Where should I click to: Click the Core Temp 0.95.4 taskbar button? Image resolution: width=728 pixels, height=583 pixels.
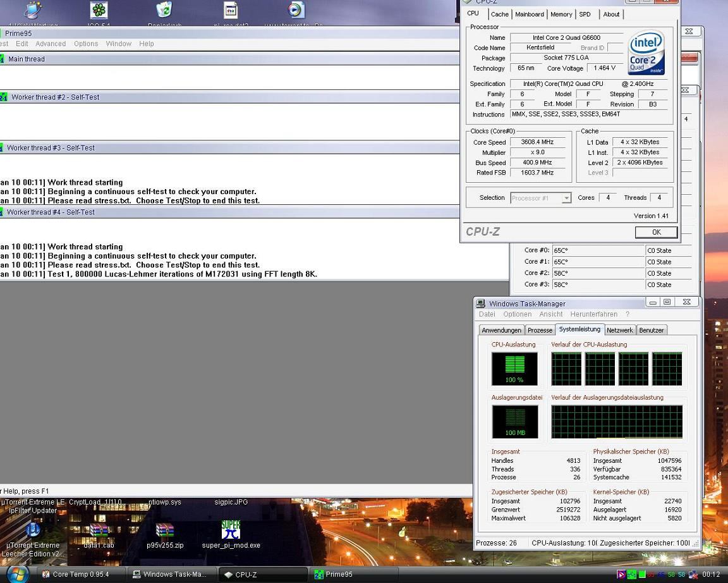[81, 575]
